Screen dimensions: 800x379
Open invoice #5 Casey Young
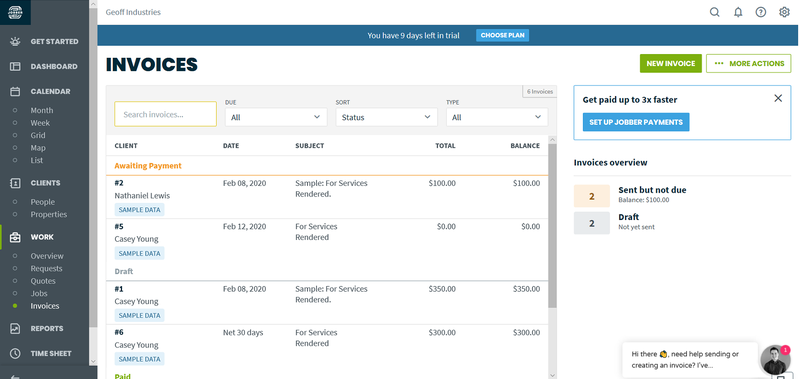[x=327, y=241]
